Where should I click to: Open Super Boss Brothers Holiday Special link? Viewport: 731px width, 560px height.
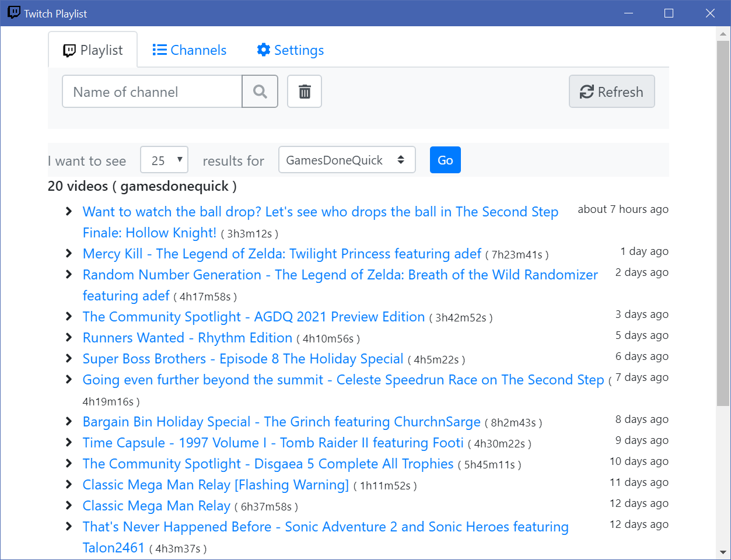243,359
